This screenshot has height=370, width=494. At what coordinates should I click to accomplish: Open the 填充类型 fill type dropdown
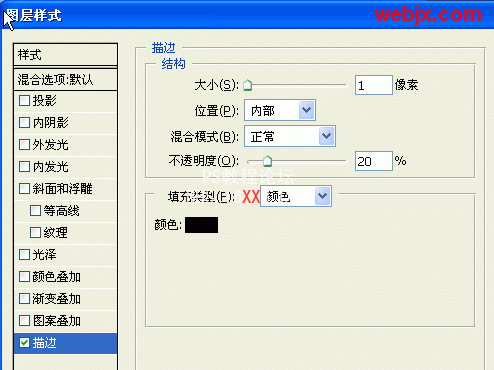[296, 196]
